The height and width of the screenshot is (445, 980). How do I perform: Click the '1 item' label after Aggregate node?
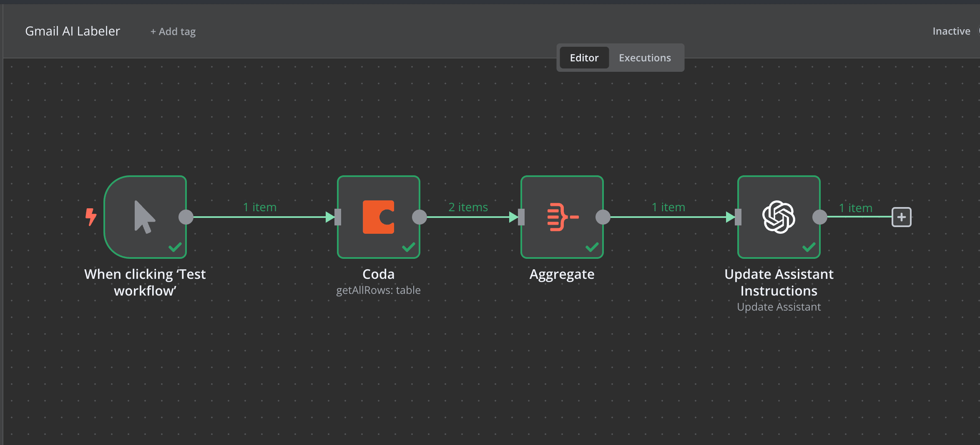tap(668, 207)
